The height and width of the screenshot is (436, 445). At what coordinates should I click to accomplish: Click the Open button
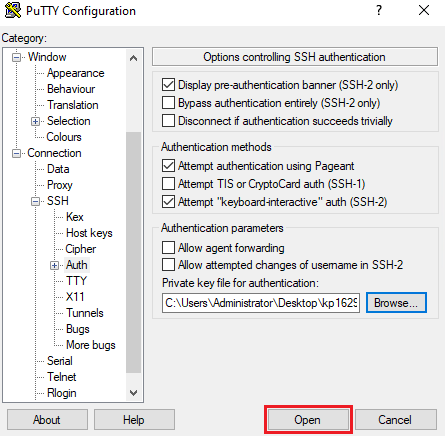click(x=308, y=420)
